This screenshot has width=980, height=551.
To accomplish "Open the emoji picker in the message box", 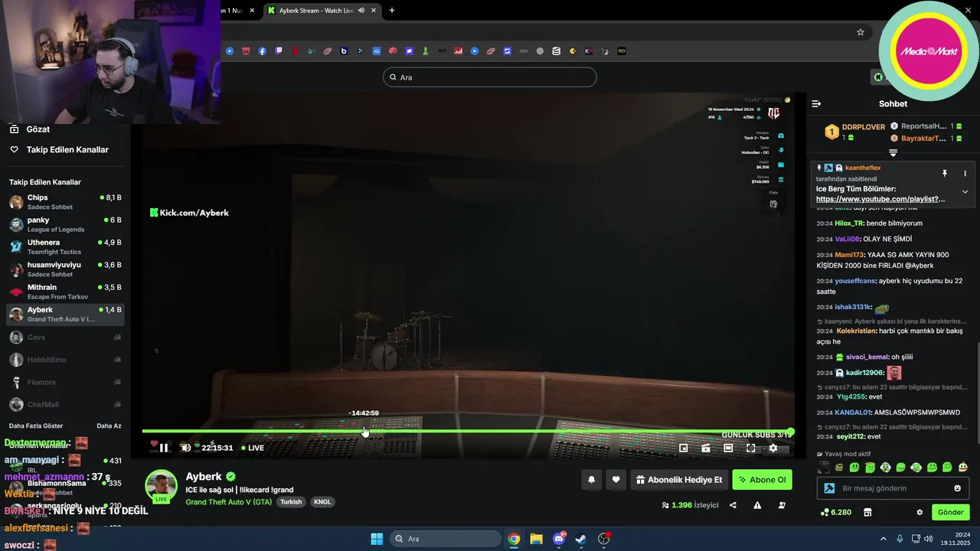I will (x=957, y=488).
